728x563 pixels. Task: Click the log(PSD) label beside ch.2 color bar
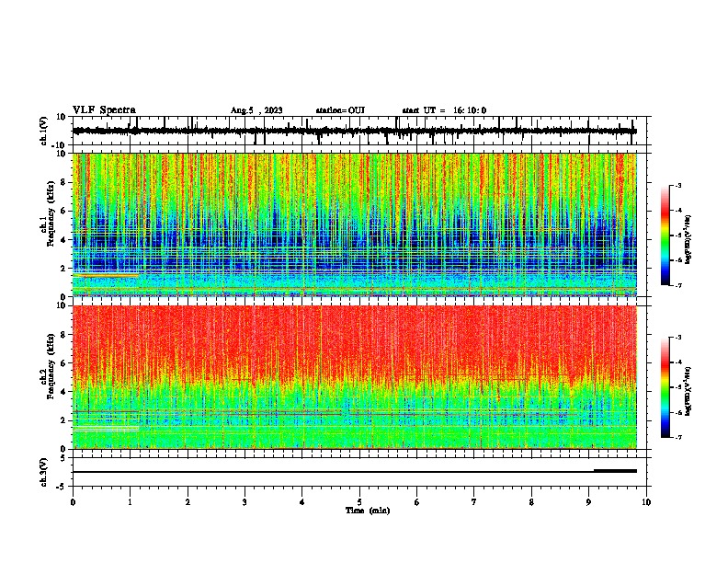(688, 390)
